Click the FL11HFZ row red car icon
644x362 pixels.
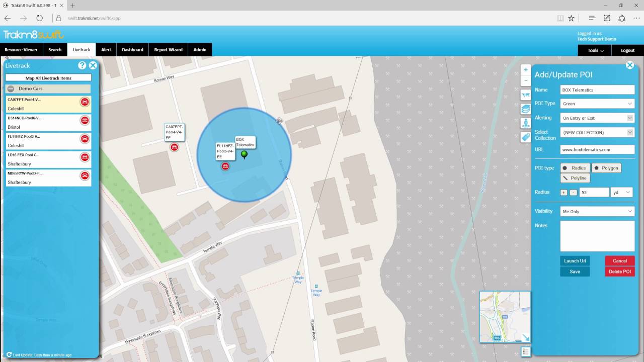click(85, 139)
